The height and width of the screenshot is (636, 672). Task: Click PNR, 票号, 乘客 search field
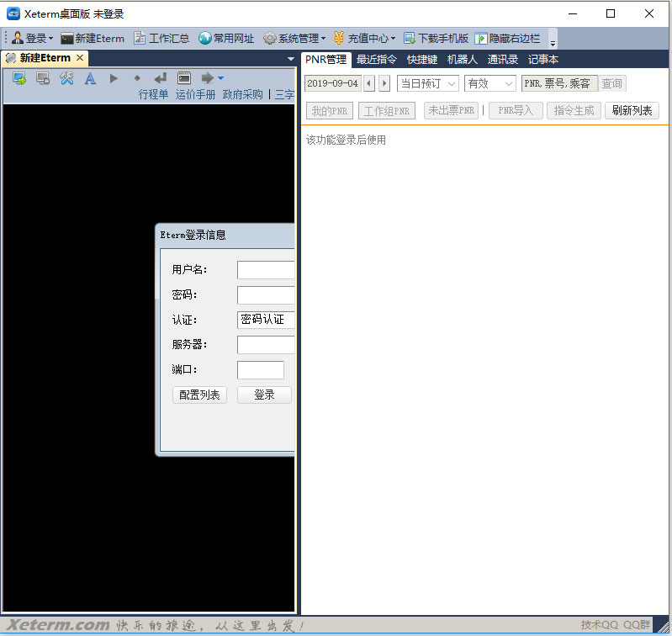[558, 83]
